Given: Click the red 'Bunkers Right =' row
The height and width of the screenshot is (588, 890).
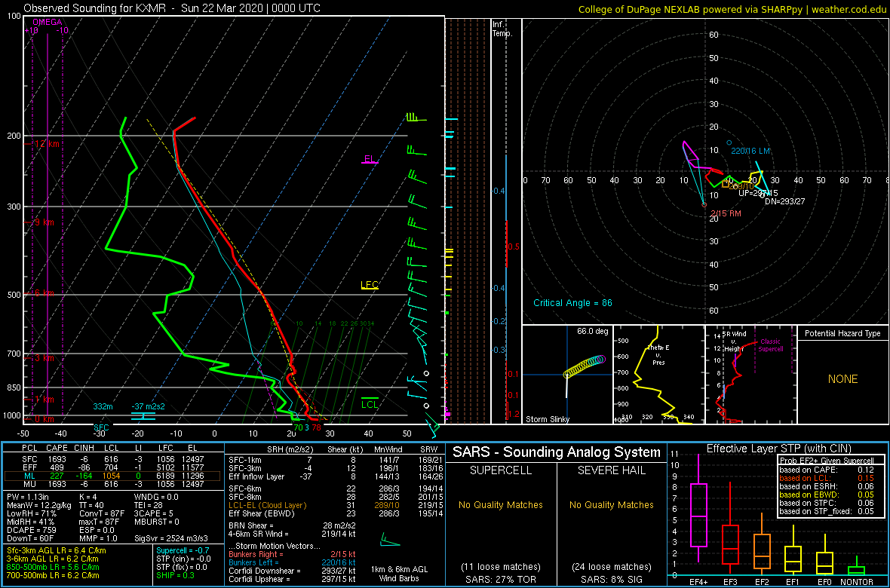Looking at the screenshot, I should coord(293,554).
